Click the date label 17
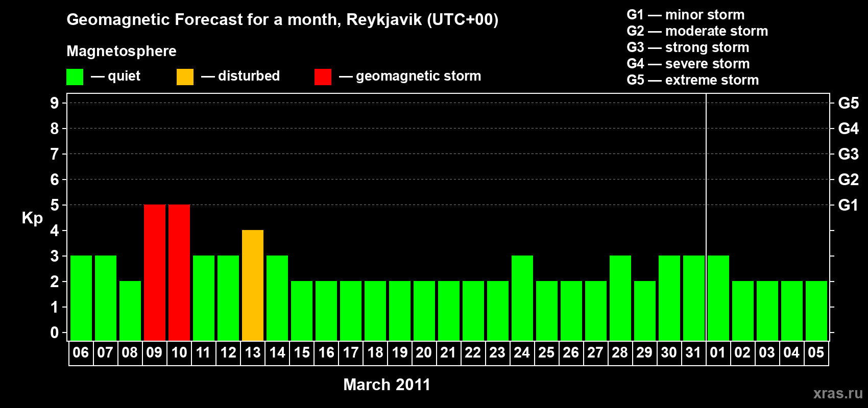Screen dimensions: 868x408 (351, 353)
